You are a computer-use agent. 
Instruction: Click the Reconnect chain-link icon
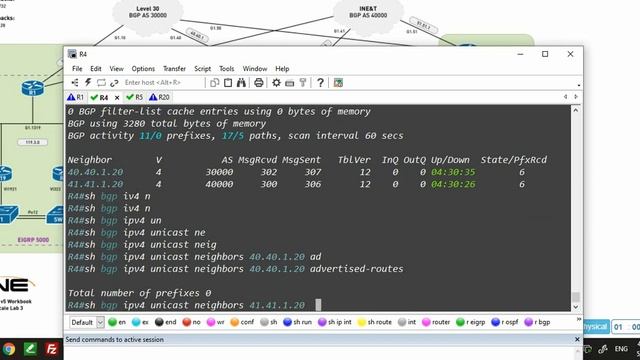[114, 83]
